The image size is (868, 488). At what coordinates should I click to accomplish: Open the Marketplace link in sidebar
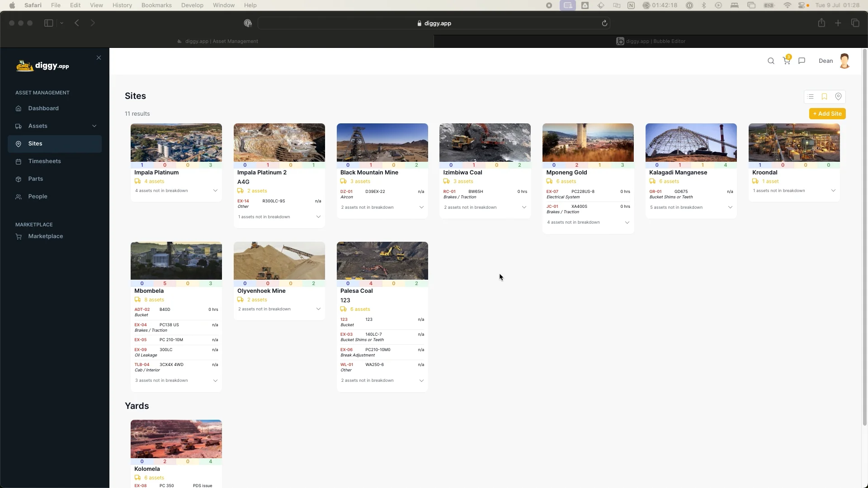pyautogui.click(x=45, y=236)
